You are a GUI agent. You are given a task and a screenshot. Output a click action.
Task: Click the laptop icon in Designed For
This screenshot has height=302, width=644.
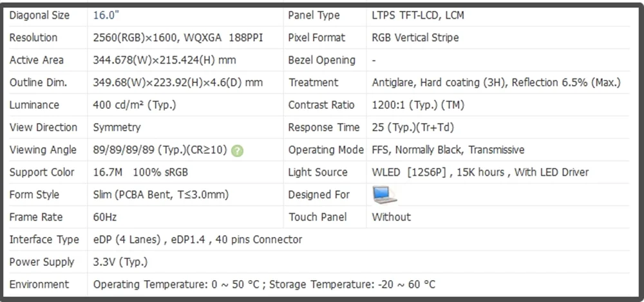[x=385, y=194]
